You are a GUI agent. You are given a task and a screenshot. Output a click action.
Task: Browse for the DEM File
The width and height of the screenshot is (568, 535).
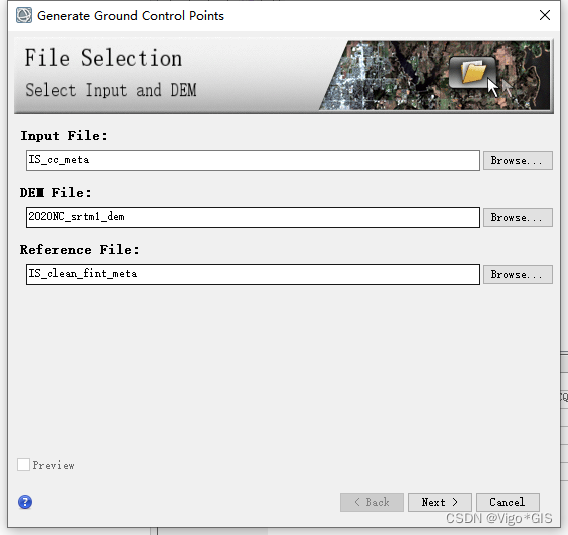(518, 217)
